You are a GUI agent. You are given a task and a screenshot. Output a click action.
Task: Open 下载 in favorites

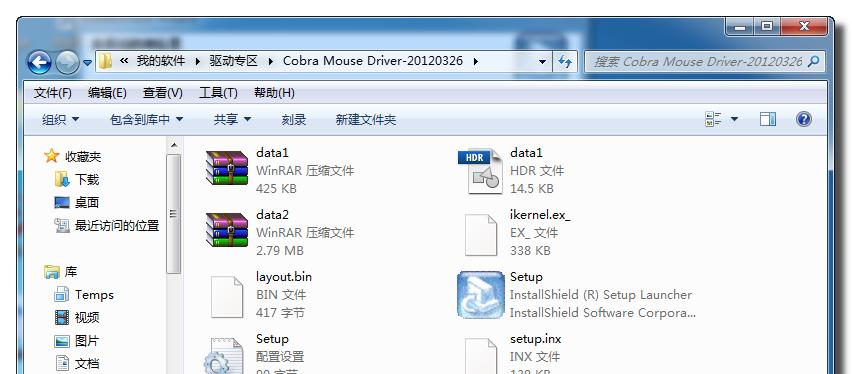[87, 180]
